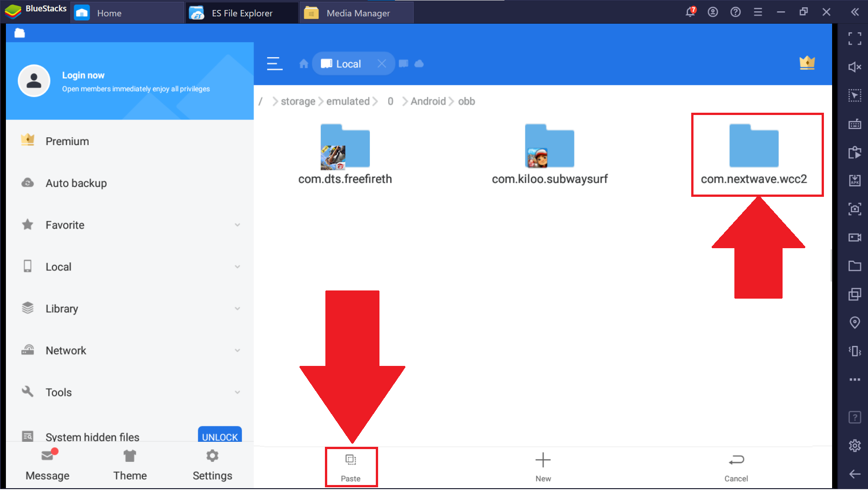Viewport: 868px width, 490px height.
Task: Set location using pin icon
Action: pyautogui.click(x=855, y=323)
